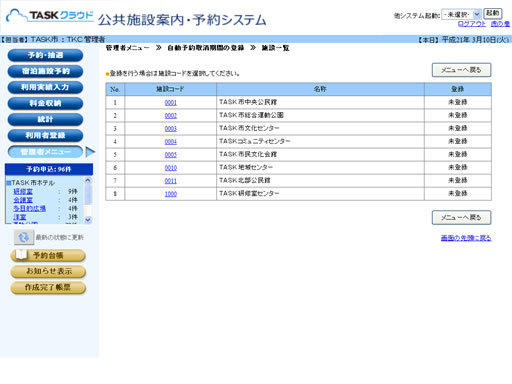Click the お知らせ表示 button

[x=48, y=271]
